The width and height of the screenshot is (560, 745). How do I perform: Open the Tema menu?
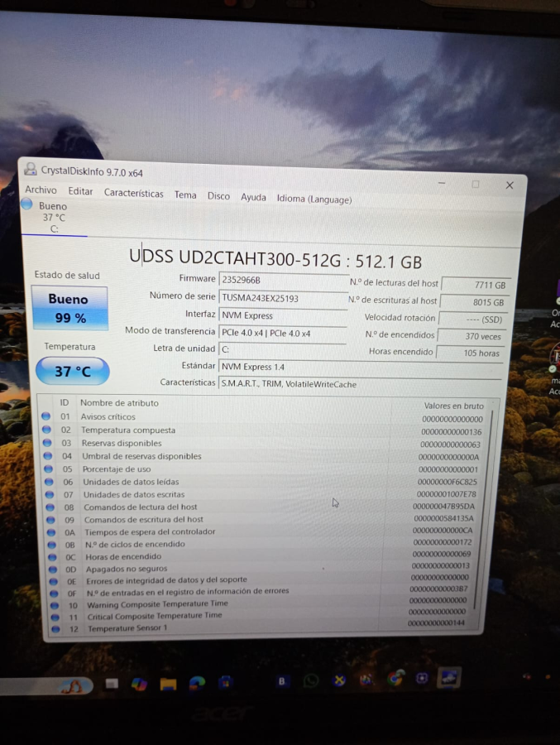click(185, 195)
